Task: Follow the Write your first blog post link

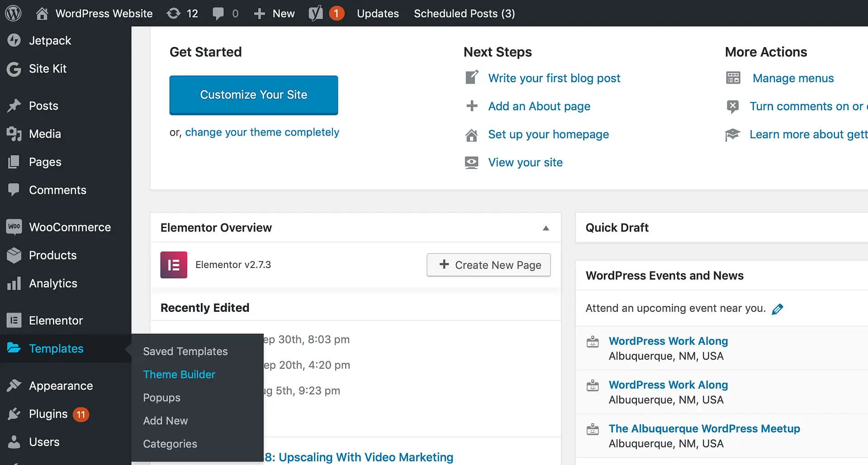Action: (x=554, y=78)
